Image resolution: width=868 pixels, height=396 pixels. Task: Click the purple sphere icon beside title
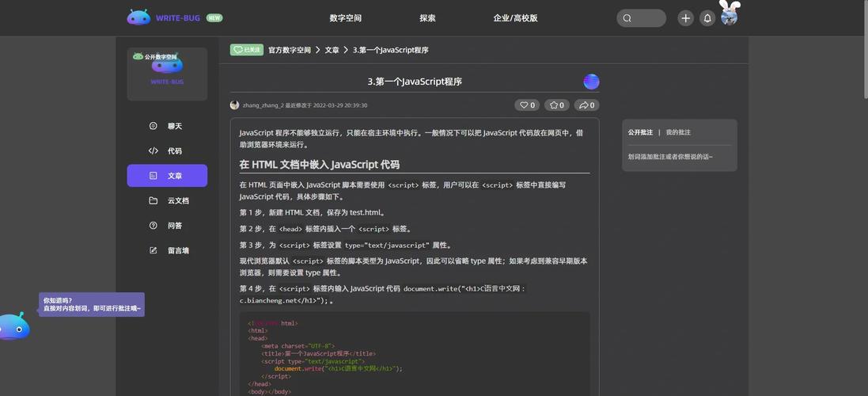591,82
